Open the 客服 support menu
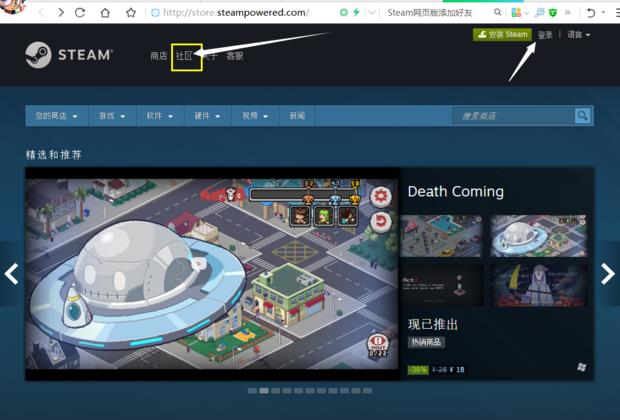620x420 pixels. coord(234,56)
